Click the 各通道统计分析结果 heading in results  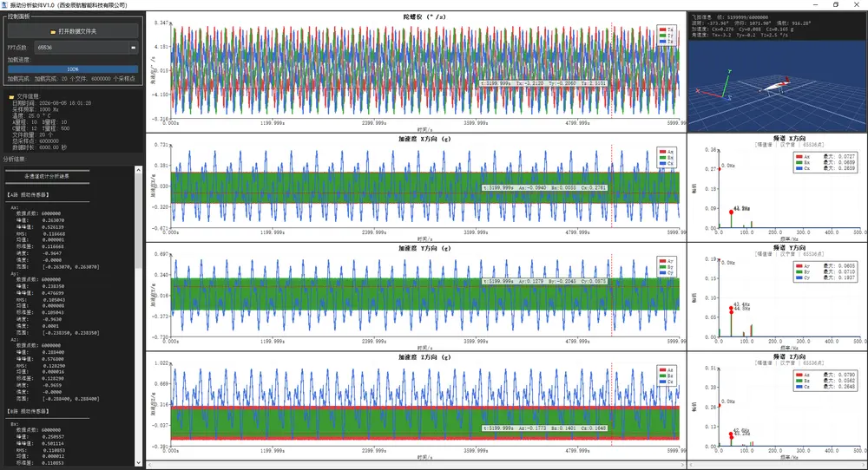click(x=47, y=176)
